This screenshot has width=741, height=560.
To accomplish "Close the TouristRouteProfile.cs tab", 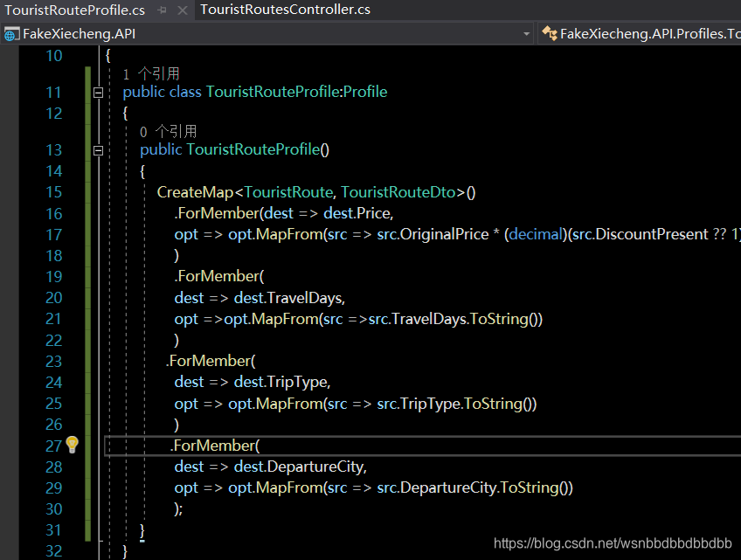I will (x=183, y=10).
